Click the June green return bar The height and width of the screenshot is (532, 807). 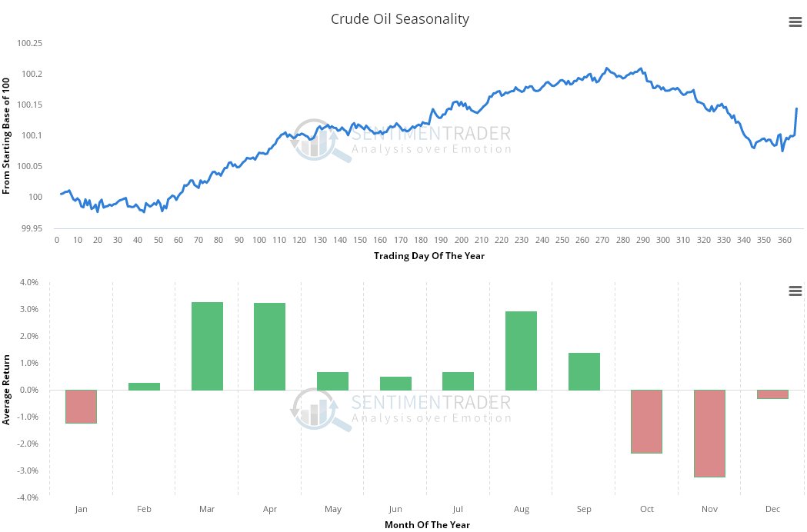tap(395, 383)
